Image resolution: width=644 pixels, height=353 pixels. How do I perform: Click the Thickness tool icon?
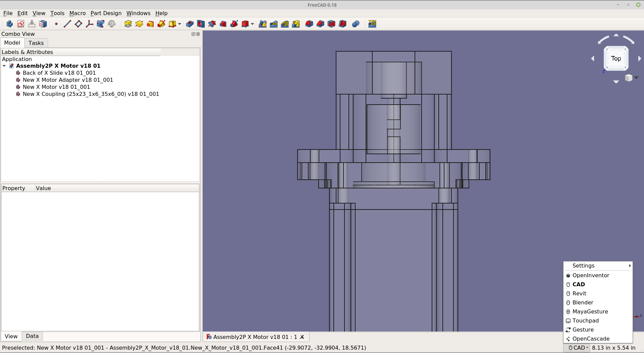click(342, 24)
